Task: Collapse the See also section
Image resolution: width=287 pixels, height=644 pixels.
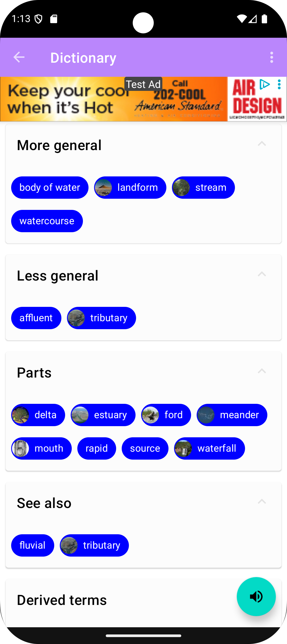Action: pyautogui.click(x=262, y=502)
